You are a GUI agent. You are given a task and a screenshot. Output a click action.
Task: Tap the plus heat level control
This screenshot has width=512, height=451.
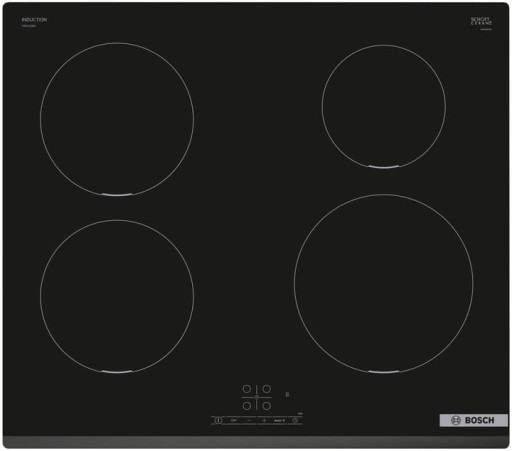264,420
